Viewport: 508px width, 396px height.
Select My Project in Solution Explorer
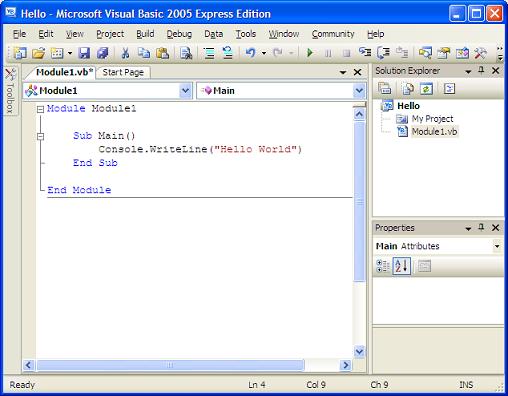(x=432, y=119)
